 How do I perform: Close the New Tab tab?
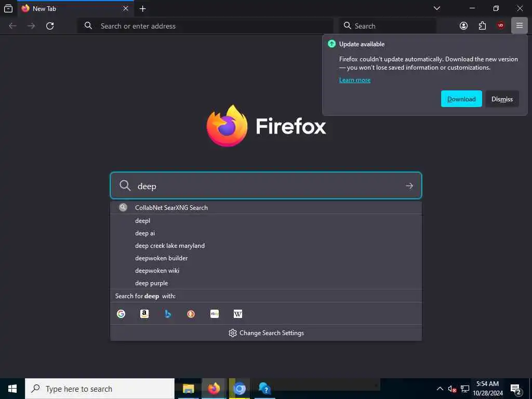point(126,8)
